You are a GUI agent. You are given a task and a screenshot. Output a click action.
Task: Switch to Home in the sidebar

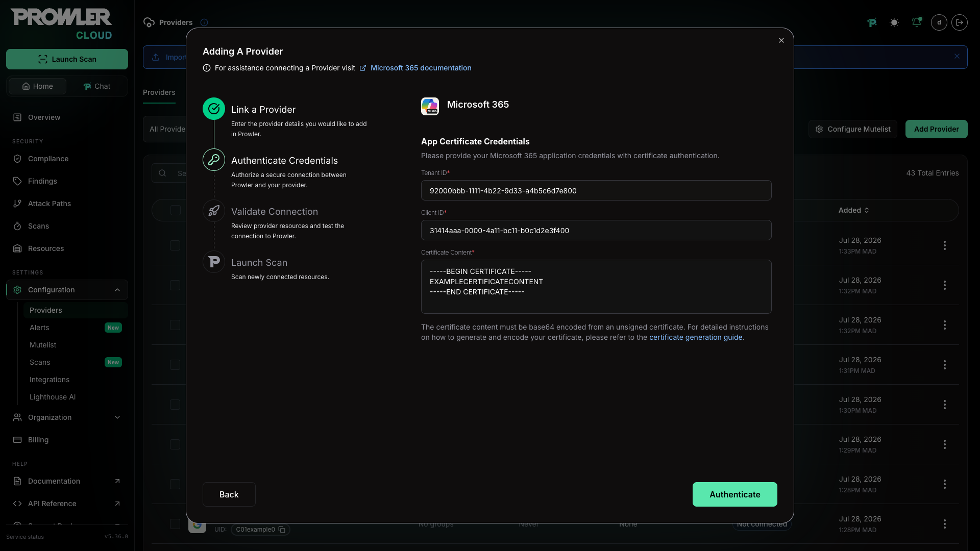pyautogui.click(x=37, y=86)
